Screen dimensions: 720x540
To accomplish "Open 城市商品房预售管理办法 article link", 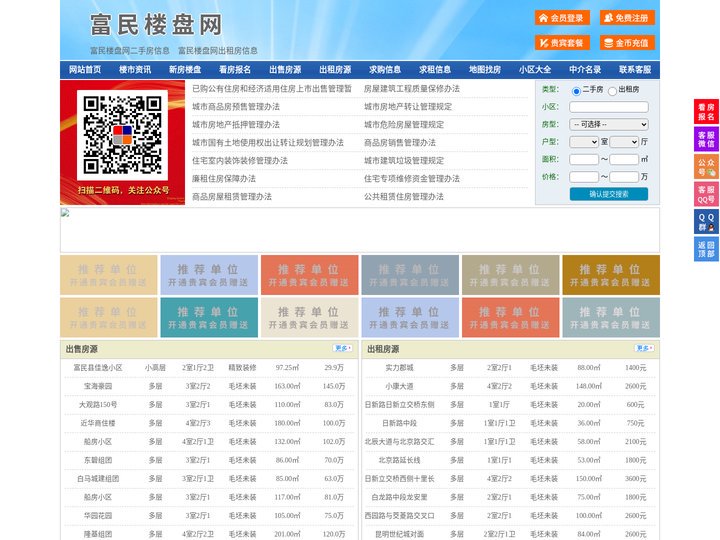I will pyautogui.click(x=236, y=107).
